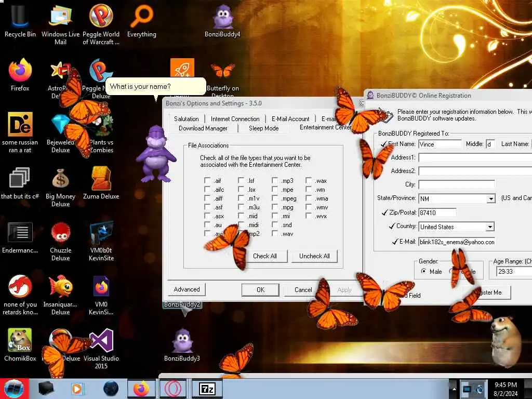Screen dimensions: 532x399
Task: Open the Firefox desktop icon
Action: click(20, 74)
